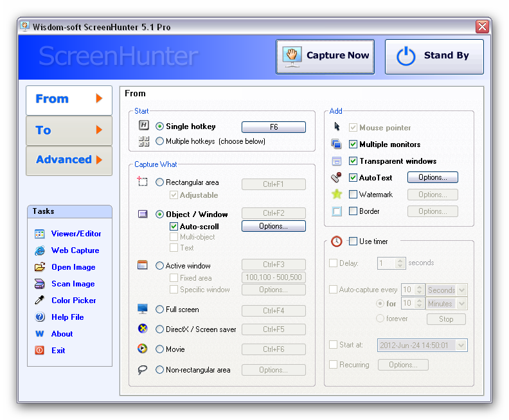Image resolution: width=509 pixels, height=420 pixels.
Task: Click the Multiple monitors icon
Action: [336, 144]
